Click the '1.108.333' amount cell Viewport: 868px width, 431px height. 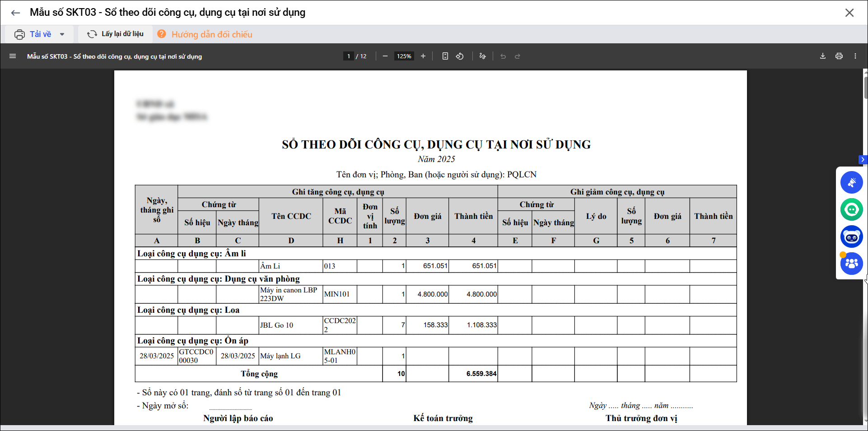(473, 325)
